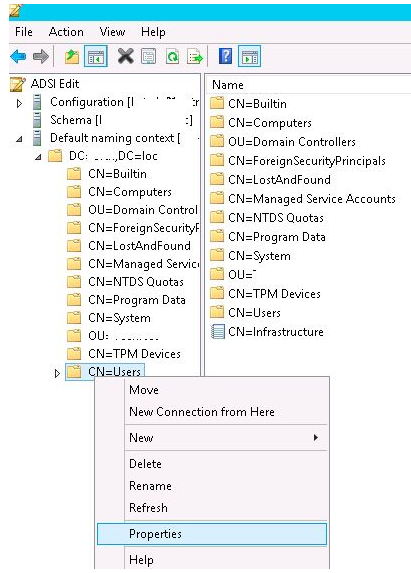The width and height of the screenshot is (411, 573).
Task: Expand the Configuration node in the tree
Action: click(20, 103)
